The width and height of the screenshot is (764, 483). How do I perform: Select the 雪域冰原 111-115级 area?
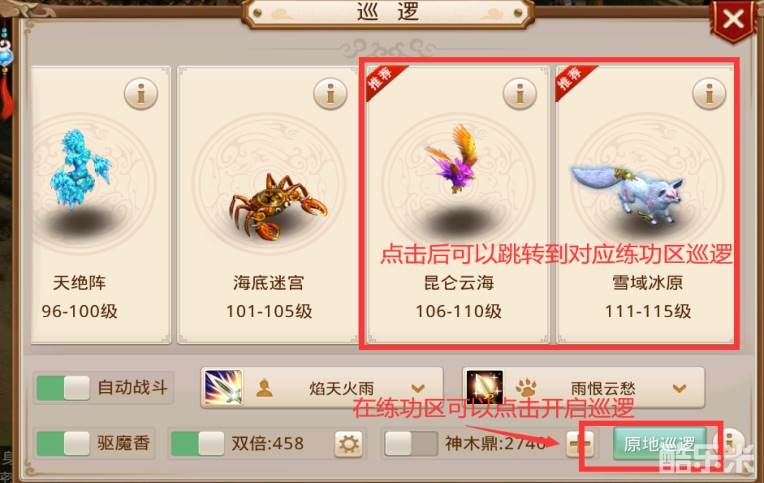[646, 205]
